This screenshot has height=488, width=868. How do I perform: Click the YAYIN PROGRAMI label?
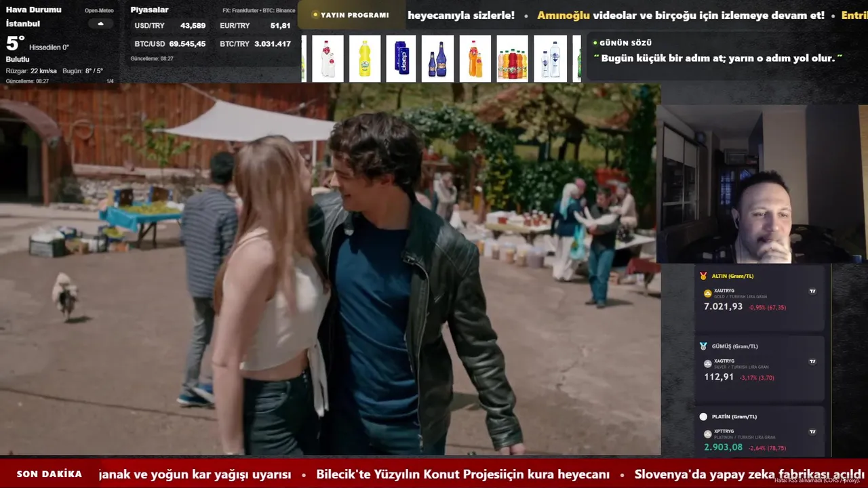pyautogui.click(x=355, y=15)
